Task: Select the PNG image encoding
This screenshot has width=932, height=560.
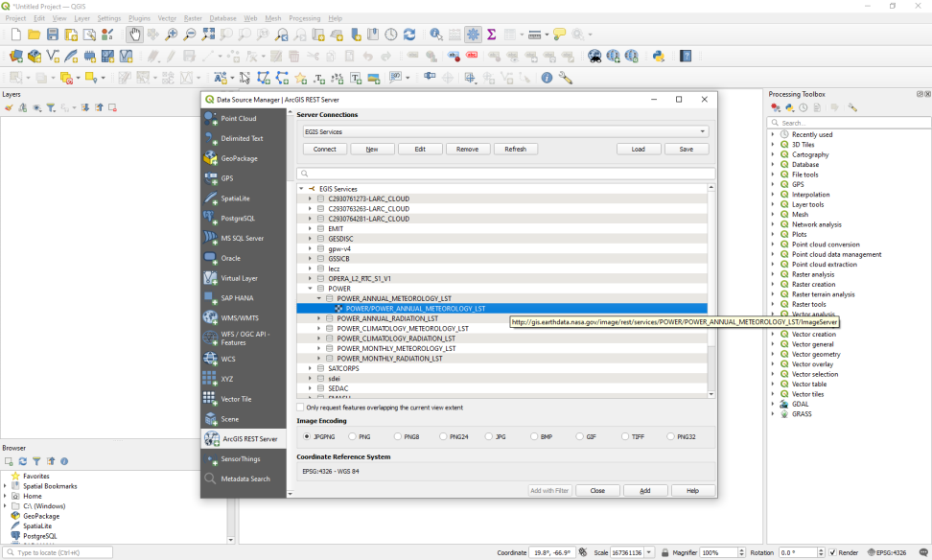Action: 353,436
